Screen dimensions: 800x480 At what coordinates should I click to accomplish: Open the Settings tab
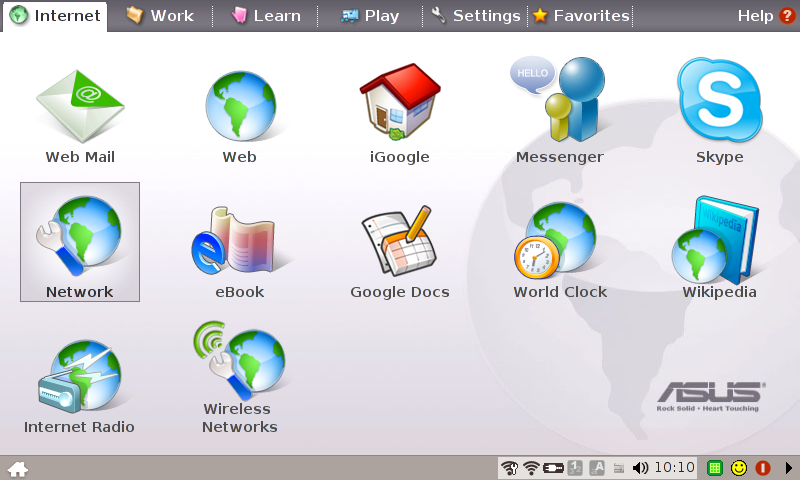[476, 16]
